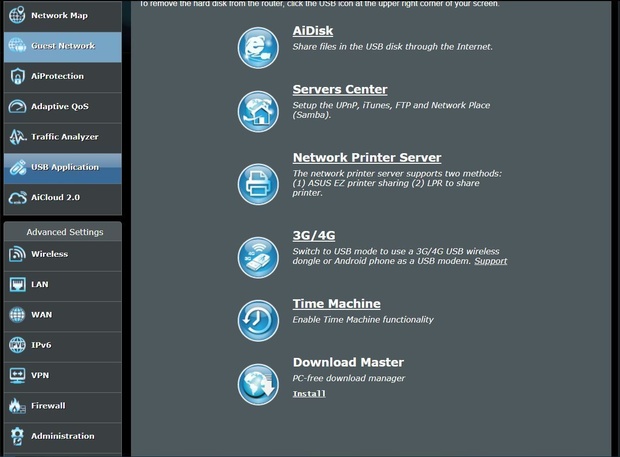
Task: Open the Network Map menu item
Action: point(62,16)
